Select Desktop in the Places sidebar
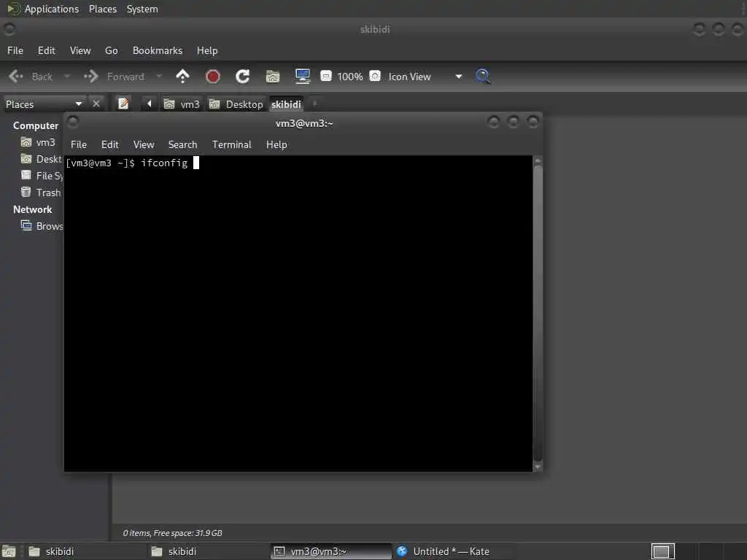Image resolution: width=747 pixels, height=560 pixels. [41, 158]
